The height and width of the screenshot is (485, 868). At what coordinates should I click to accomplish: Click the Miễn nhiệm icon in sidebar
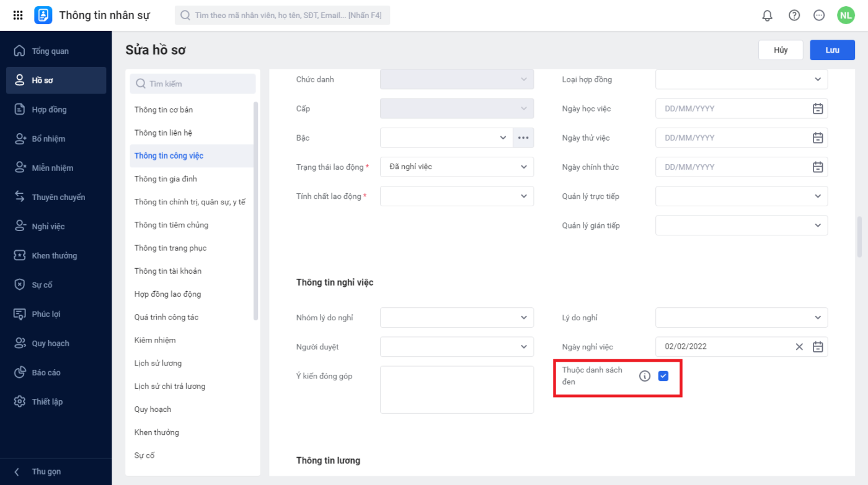(x=20, y=168)
